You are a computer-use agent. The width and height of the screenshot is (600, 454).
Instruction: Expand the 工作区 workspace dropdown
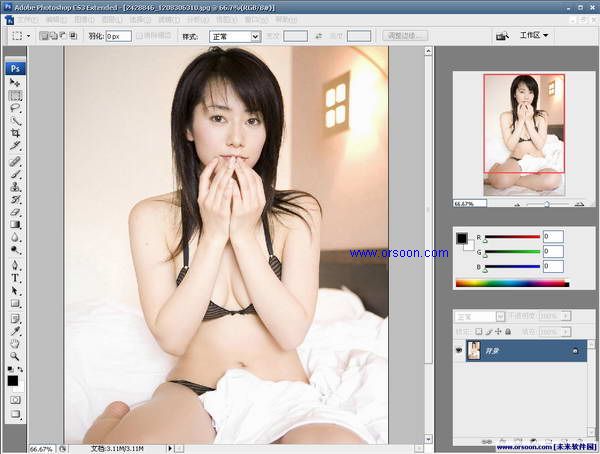coord(535,35)
